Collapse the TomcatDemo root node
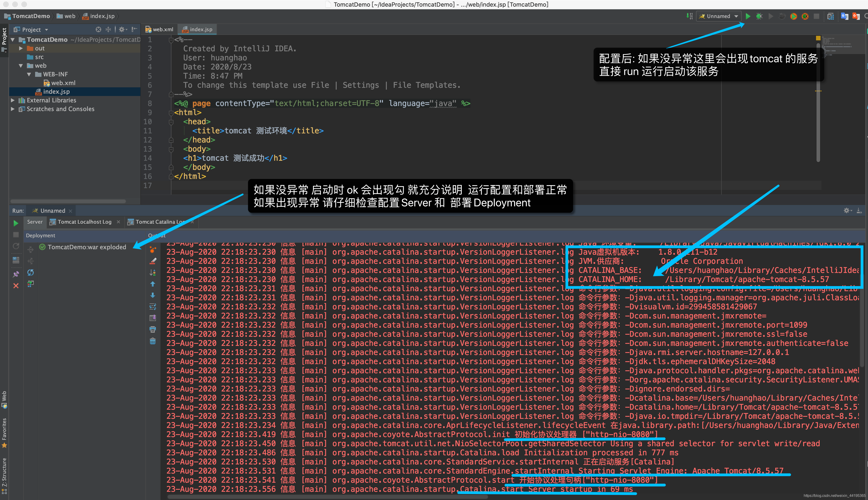868x500 pixels. 13,40
